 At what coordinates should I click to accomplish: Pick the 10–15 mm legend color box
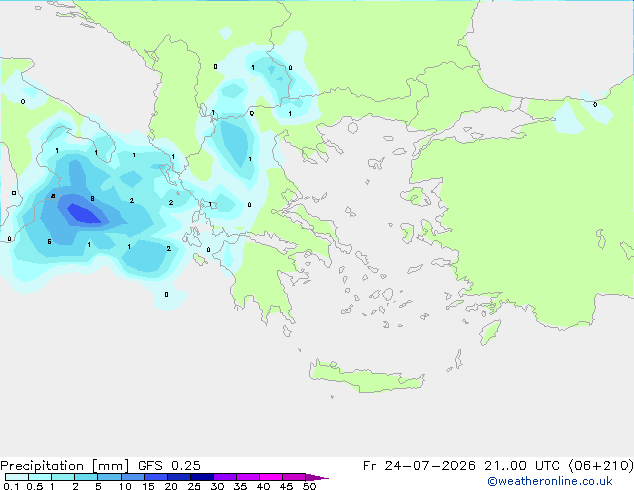point(133,477)
